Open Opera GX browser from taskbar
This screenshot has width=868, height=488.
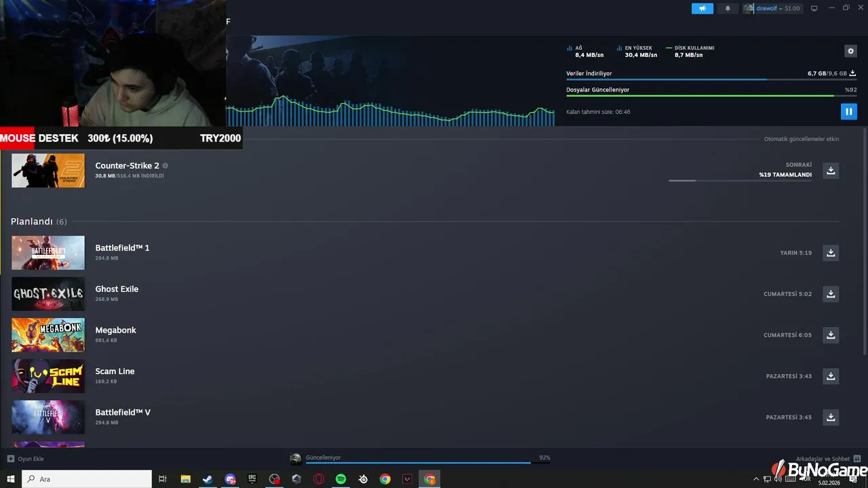(319, 479)
